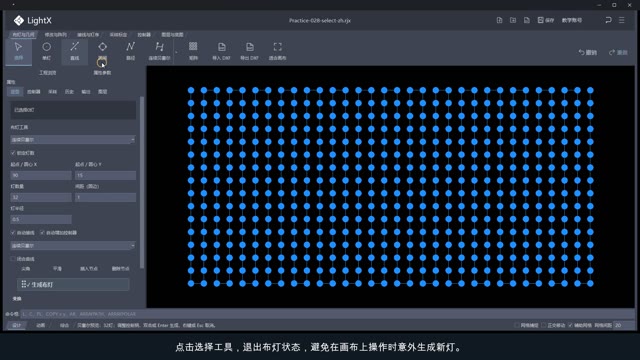Image resolution: width=640 pixels, height=360 pixels.
Task: Open the layout tool dropdown
Action: click(73, 140)
